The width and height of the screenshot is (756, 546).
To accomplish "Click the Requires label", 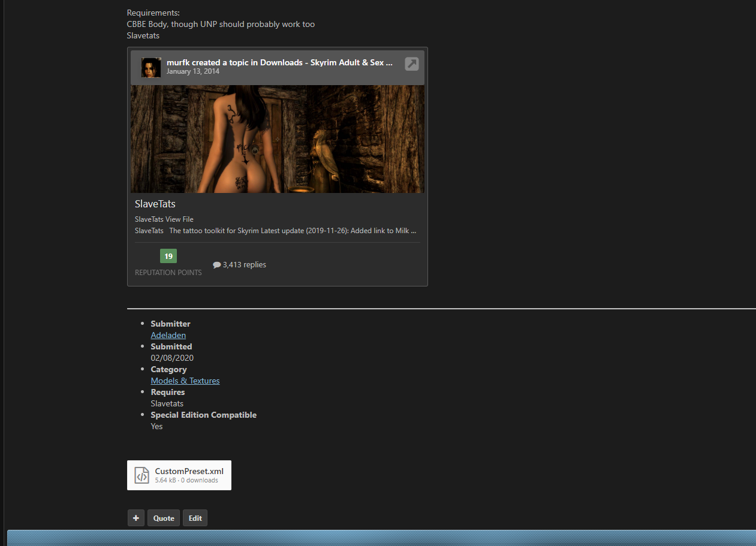I will coord(168,392).
